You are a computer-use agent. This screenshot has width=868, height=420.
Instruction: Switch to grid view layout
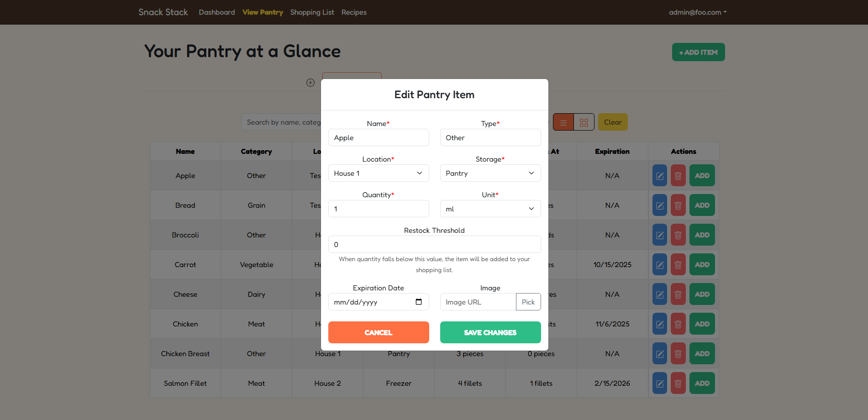click(584, 122)
